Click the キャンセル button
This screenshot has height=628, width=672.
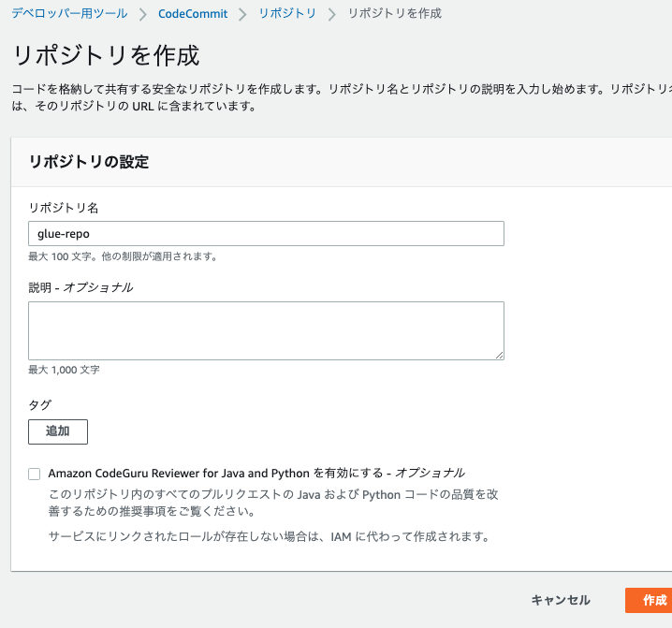561,600
